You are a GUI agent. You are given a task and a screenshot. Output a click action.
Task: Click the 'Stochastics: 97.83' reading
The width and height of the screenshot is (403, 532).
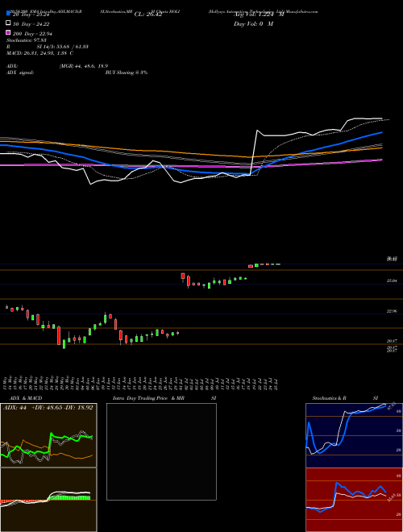27,40
